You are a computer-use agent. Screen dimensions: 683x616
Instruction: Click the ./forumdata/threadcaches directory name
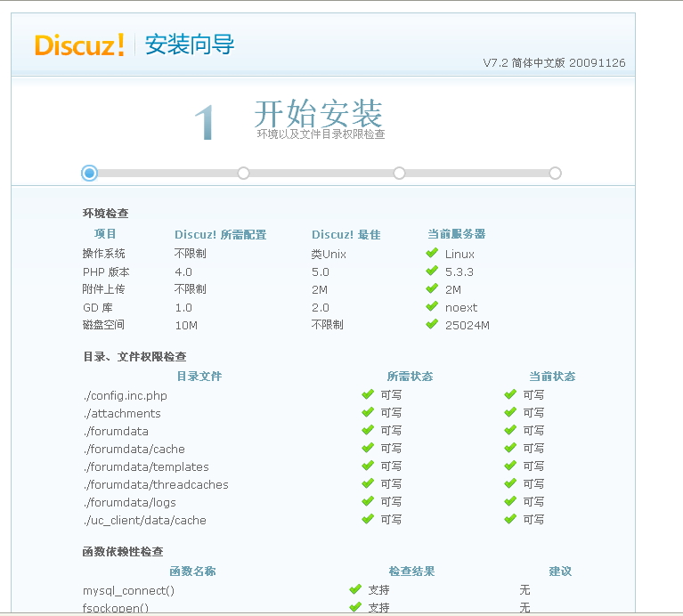pyautogui.click(x=156, y=484)
